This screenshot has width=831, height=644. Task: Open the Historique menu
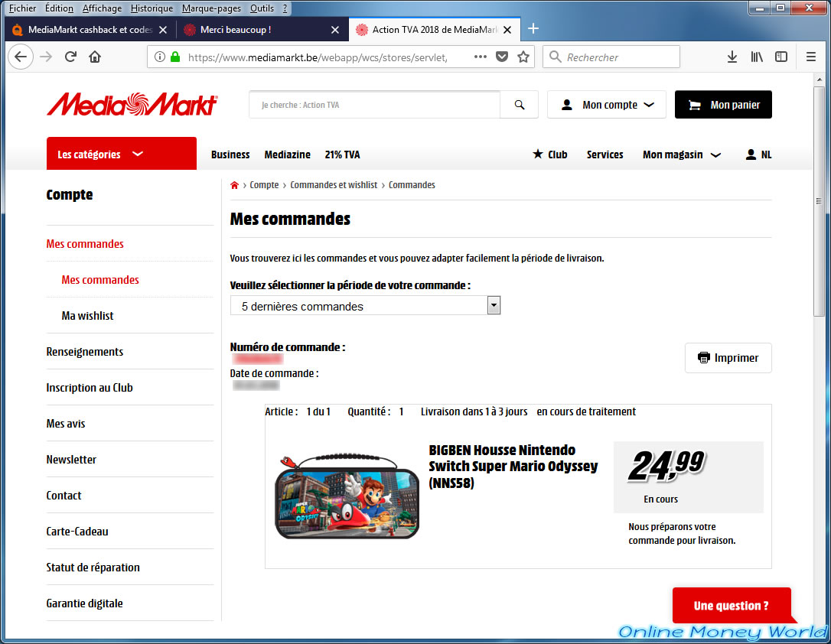point(152,8)
